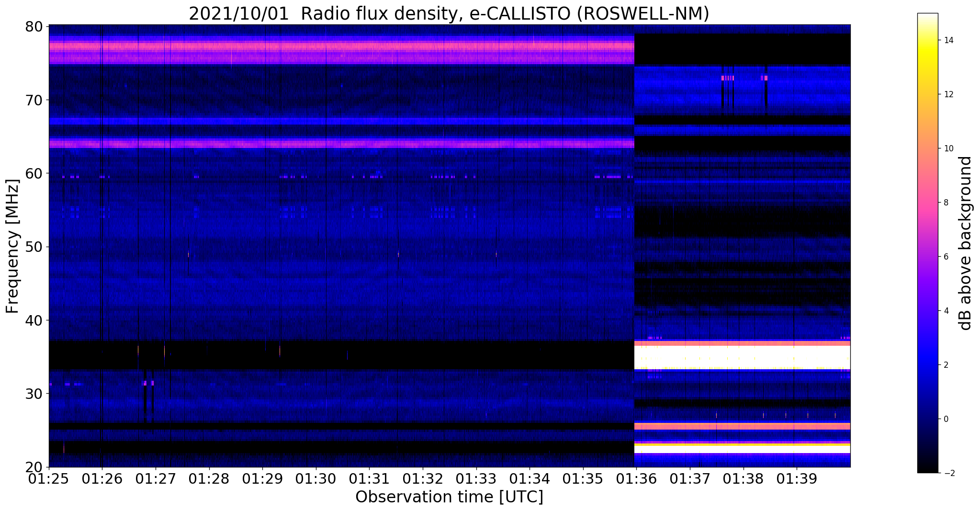Image resolution: width=980 pixels, height=511 pixels.
Task: Click the 01:37 time tick label
Action: pos(690,478)
